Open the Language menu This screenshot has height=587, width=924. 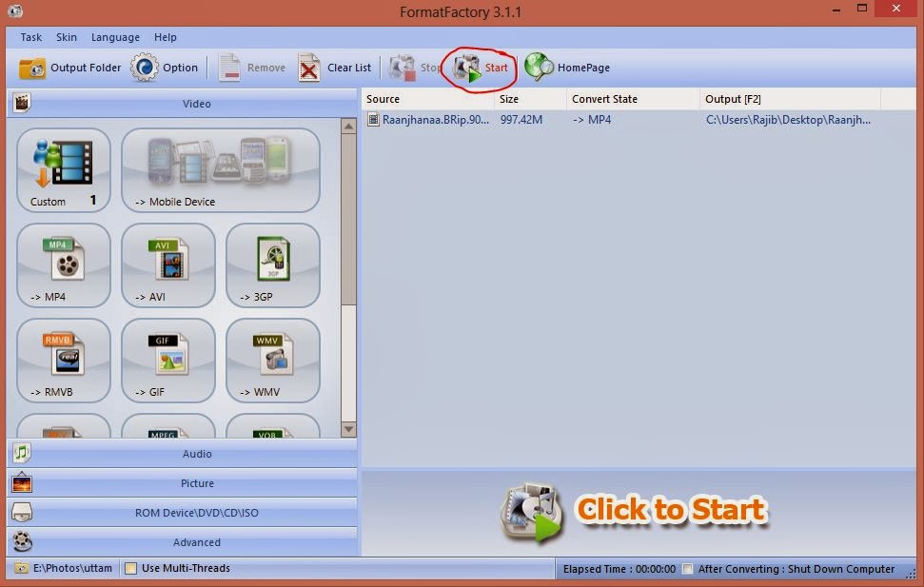point(115,37)
